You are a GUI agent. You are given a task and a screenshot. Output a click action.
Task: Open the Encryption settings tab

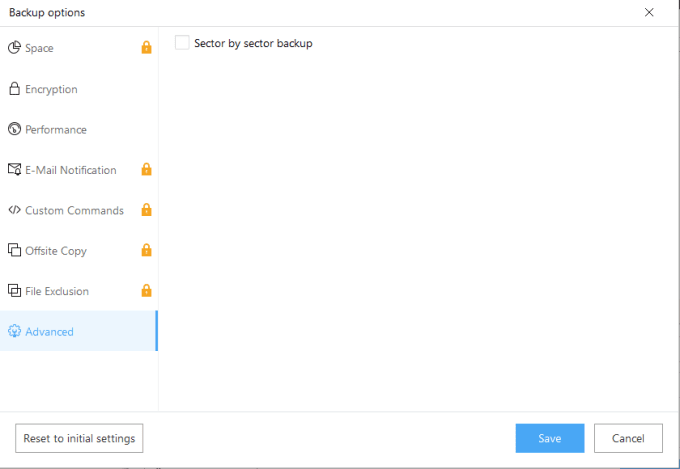[51, 89]
